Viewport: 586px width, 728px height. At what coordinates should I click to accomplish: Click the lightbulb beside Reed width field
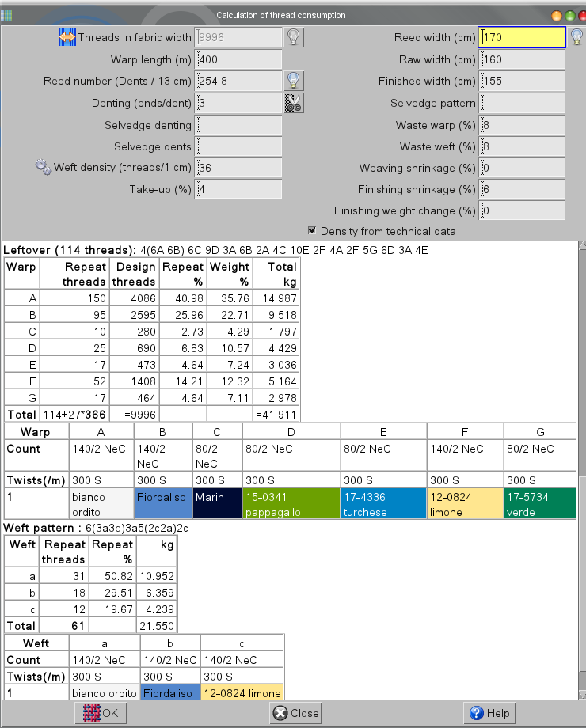tap(576, 37)
